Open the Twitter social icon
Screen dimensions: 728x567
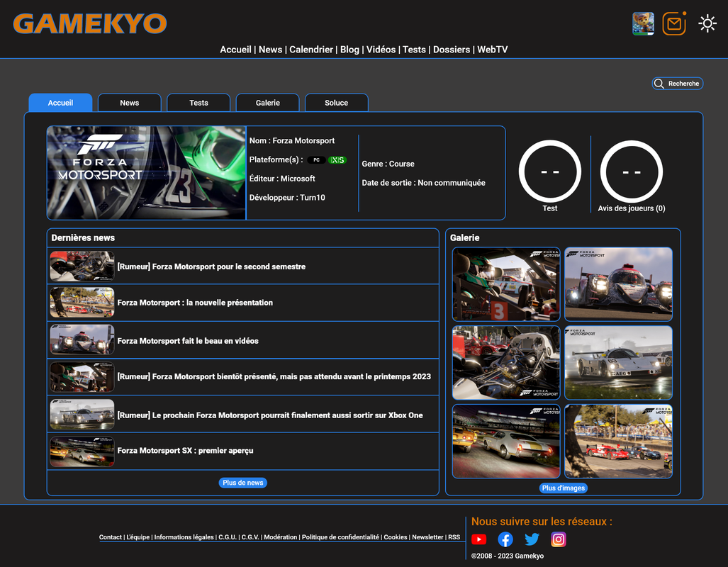click(532, 539)
